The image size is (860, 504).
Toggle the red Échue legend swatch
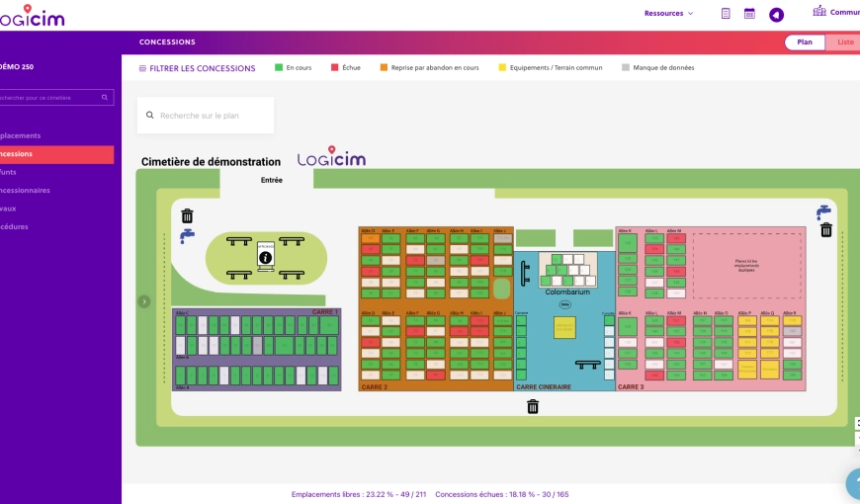pos(334,67)
